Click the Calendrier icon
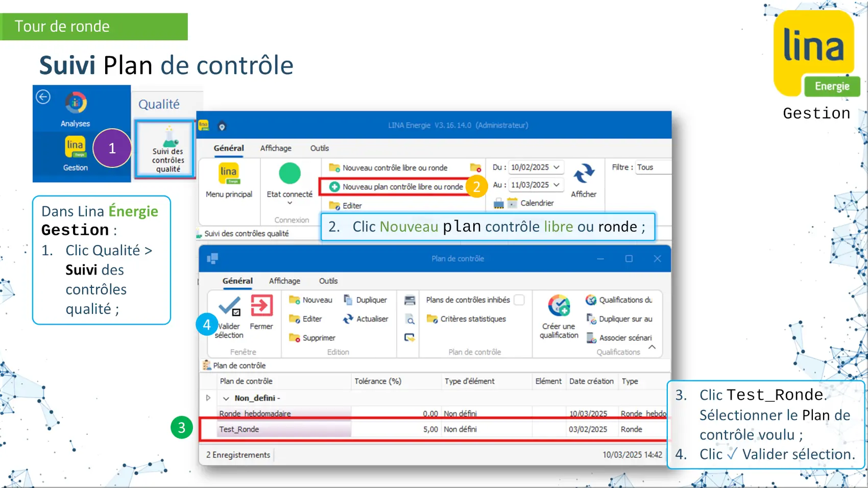This screenshot has height=488, width=868. pyautogui.click(x=512, y=203)
